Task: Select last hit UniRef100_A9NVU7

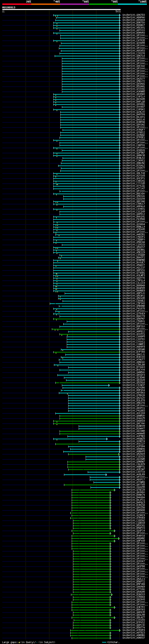Action: pos(134,638)
